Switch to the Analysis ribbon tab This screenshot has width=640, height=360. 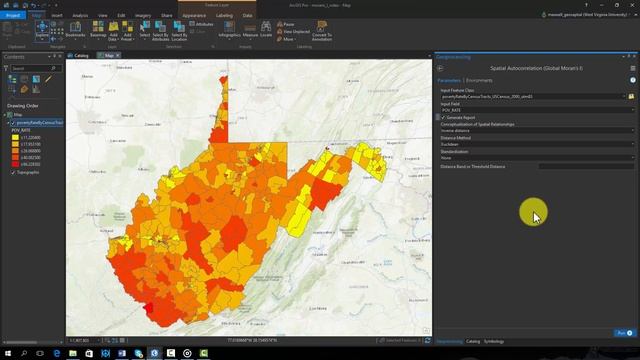pos(80,16)
